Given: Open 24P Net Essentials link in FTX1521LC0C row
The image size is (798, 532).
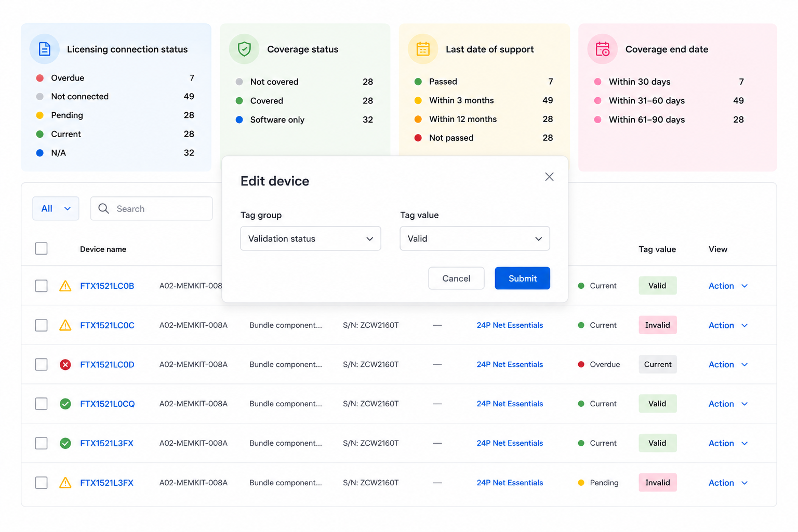Looking at the screenshot, I should (x=510, y=325).
